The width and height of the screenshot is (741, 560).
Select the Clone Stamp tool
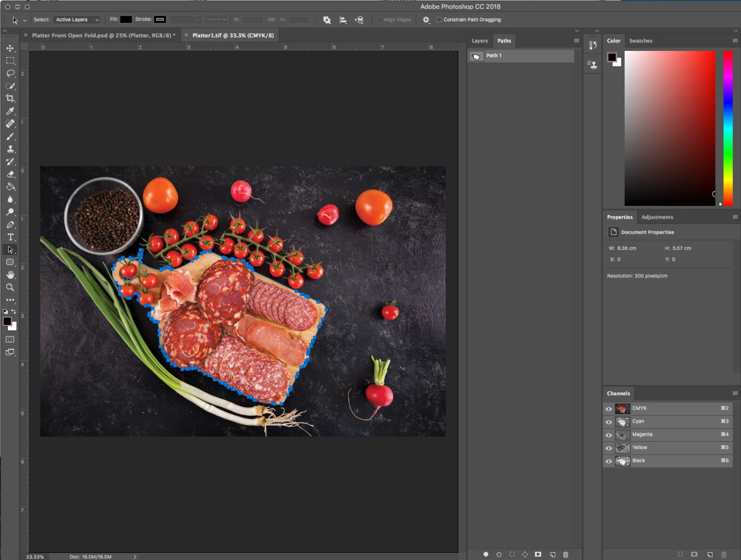point(10,149)
